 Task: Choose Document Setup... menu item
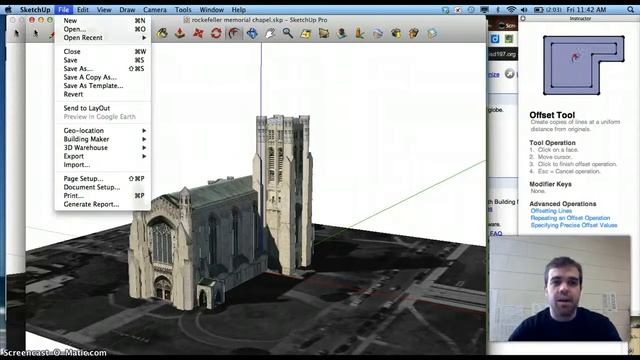tap(103, 187)
